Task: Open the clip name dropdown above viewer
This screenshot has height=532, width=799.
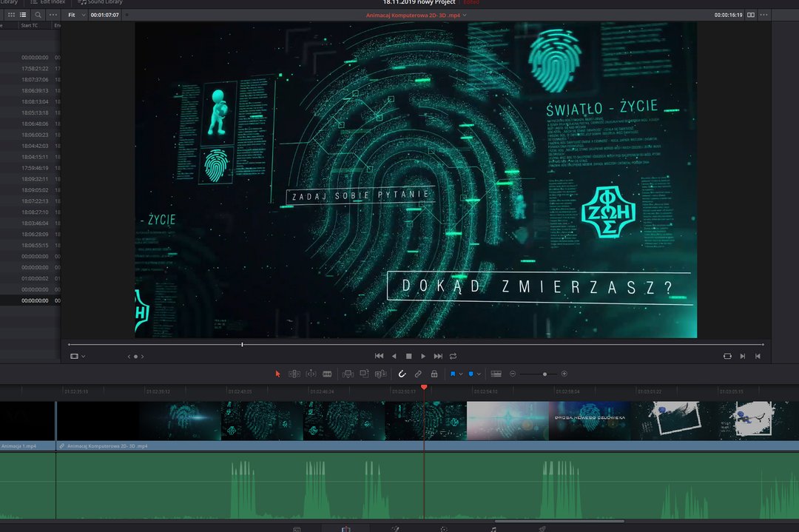Action: click(465, 15)
